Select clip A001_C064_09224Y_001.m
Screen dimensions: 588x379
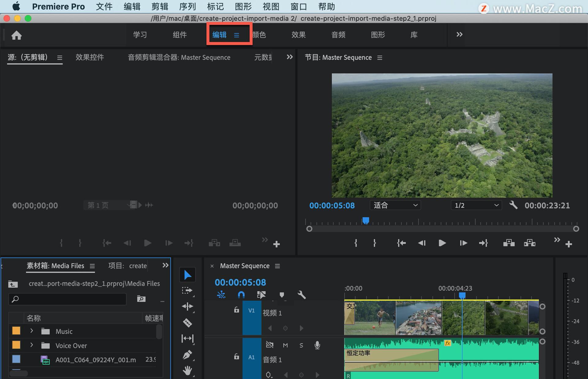tap(96, 360)
